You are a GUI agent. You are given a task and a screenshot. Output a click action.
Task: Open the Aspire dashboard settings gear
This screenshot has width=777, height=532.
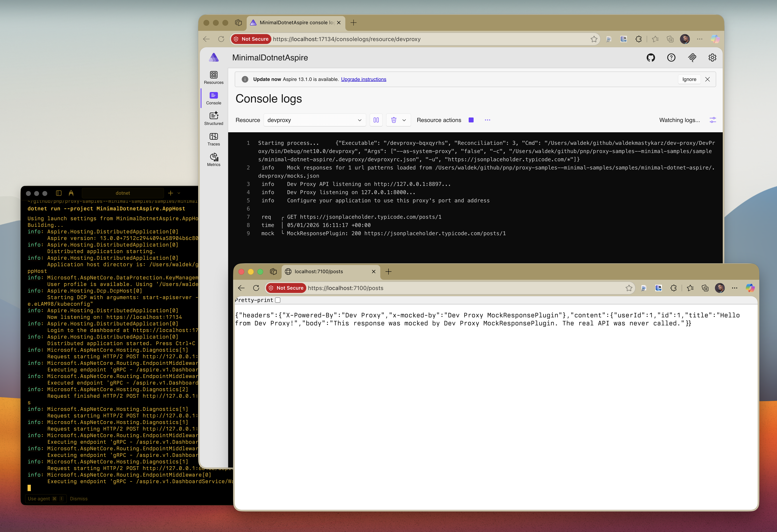(712, 58)
